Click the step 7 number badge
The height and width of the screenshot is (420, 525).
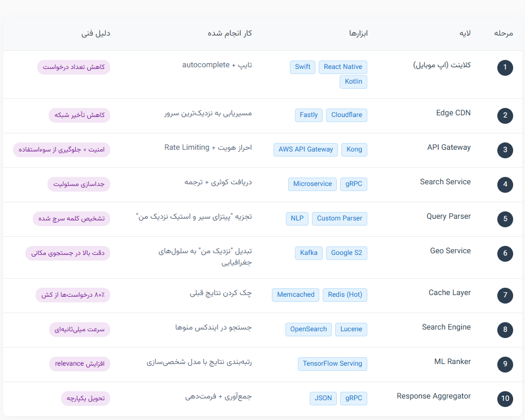[505, 295]
